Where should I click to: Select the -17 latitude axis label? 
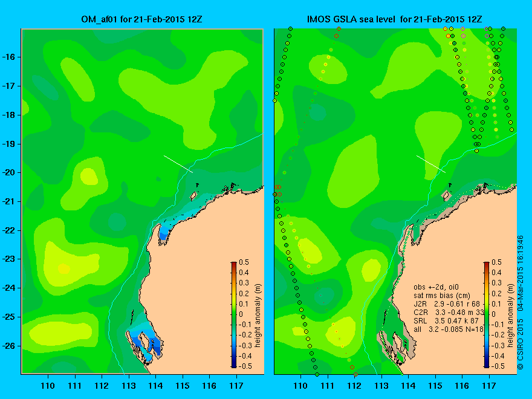point(8,86)
